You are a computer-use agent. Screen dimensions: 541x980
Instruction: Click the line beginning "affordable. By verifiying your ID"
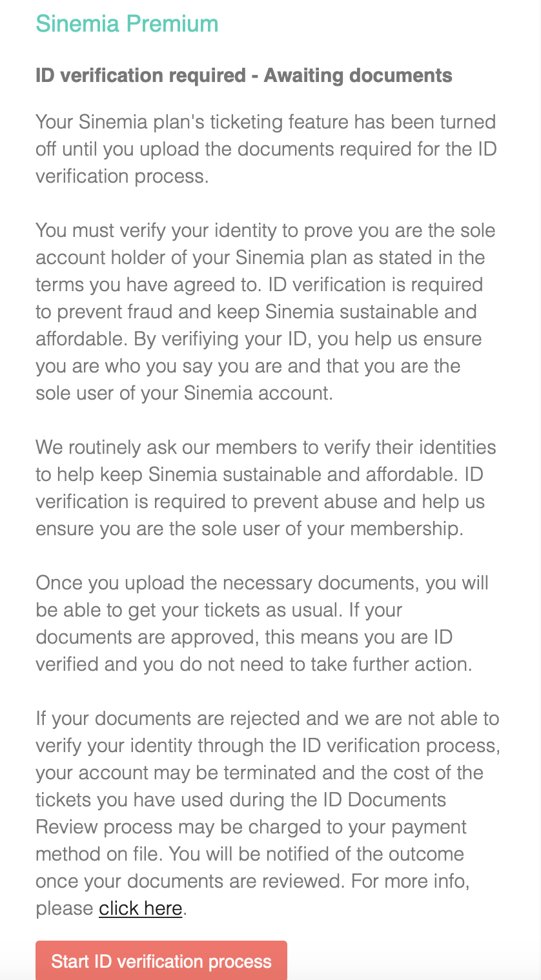tap(259, 339)
